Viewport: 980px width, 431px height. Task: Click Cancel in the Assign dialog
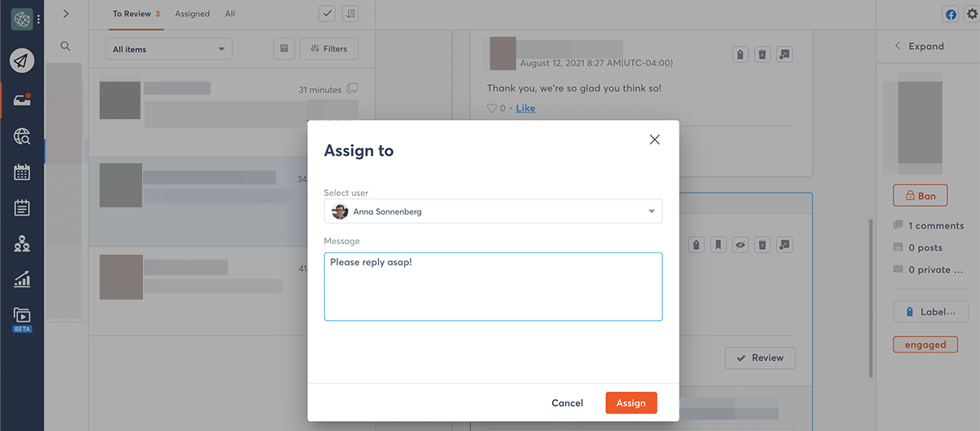(567, 403)
